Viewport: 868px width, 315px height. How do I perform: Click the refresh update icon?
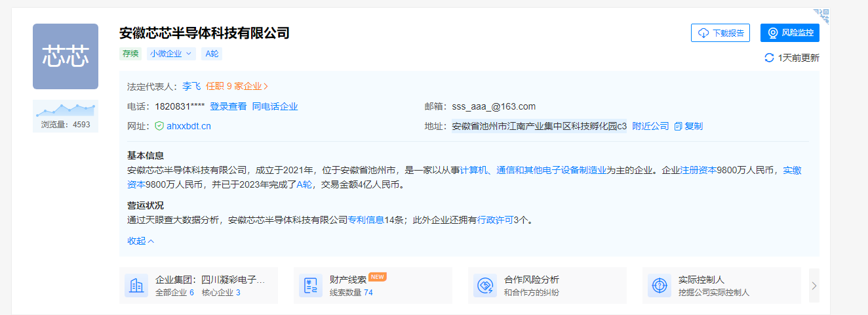[x=769, y=58]
